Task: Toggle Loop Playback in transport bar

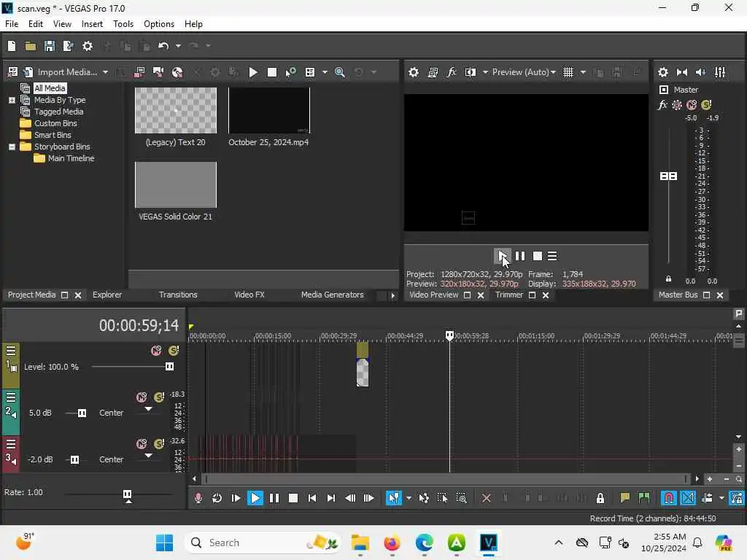Action: click(x=217, y=498)
